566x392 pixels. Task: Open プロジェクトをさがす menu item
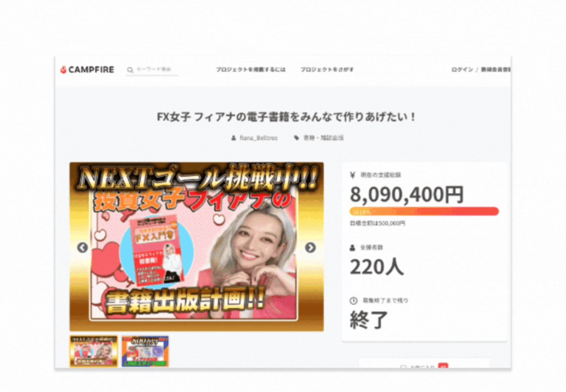tap(327, 69)
